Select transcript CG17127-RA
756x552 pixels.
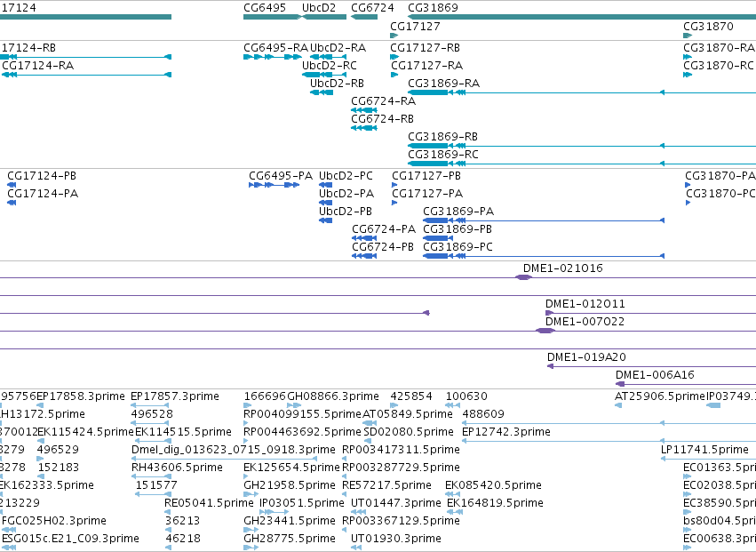[x=426, y=66]
